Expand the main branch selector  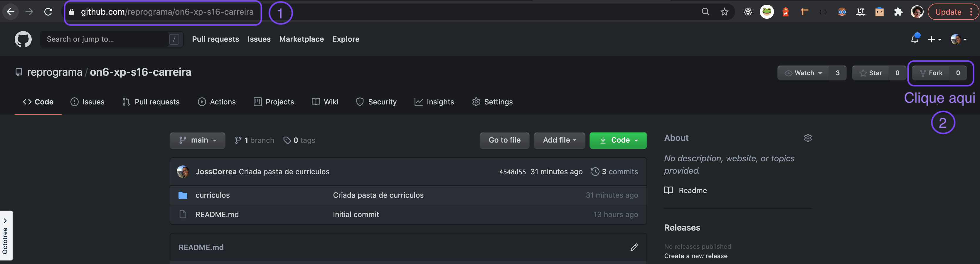tap(198, 141)
